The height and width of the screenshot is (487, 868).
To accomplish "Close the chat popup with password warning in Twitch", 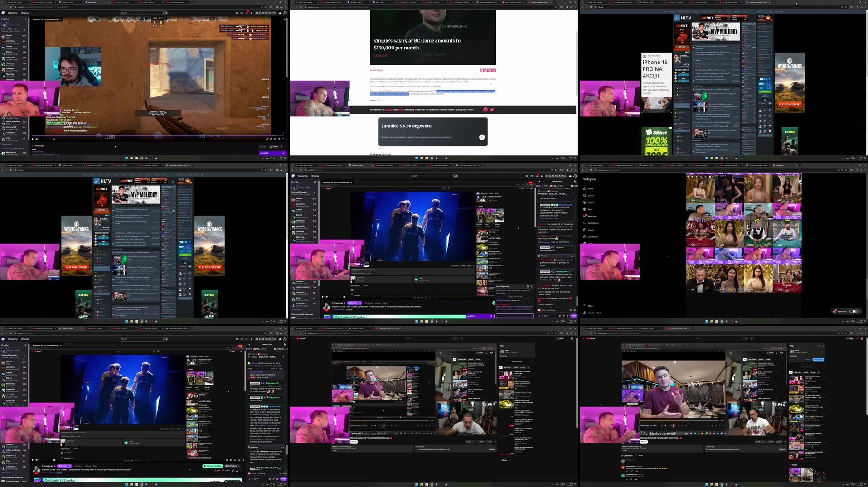I will [531, 286].
